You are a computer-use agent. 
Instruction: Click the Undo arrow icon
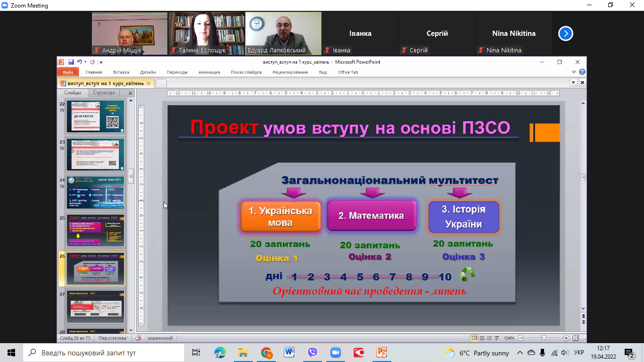[79, 62]
